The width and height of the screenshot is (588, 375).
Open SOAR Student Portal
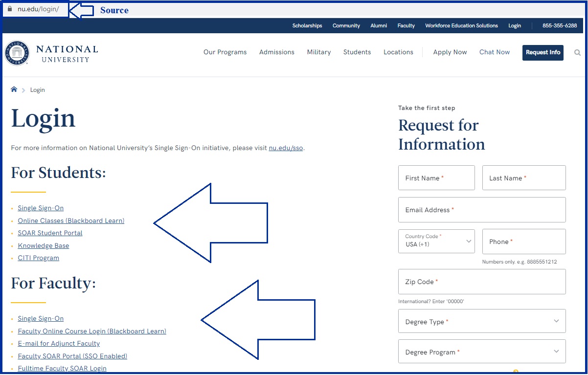[50, 233]
